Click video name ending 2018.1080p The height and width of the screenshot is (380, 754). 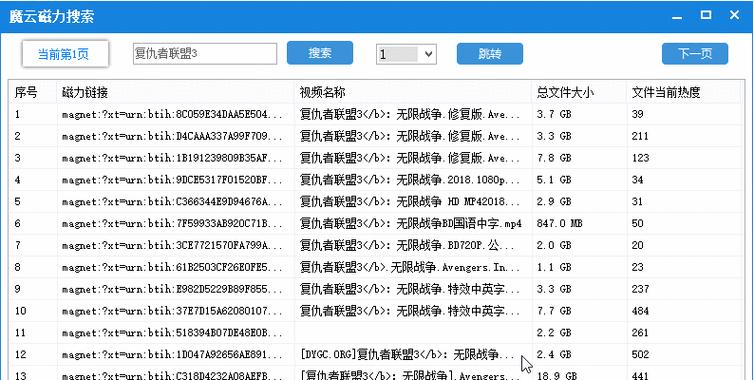[410, 180]
